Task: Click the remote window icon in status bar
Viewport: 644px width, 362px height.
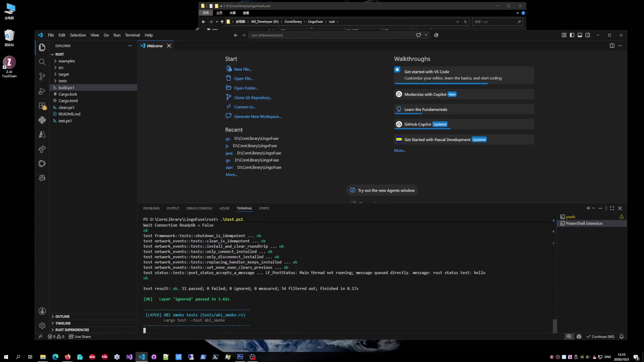Action: click(x=40, y=337)
